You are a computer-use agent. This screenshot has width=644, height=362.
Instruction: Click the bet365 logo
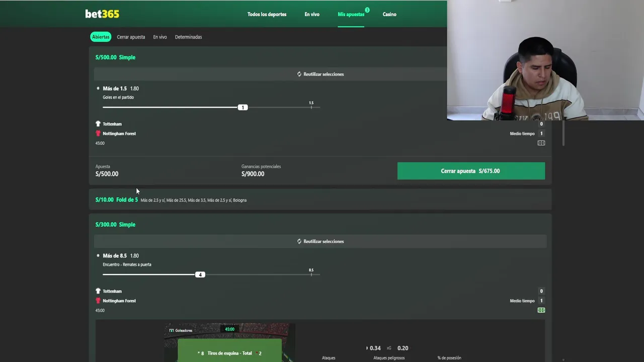point(102,14)
